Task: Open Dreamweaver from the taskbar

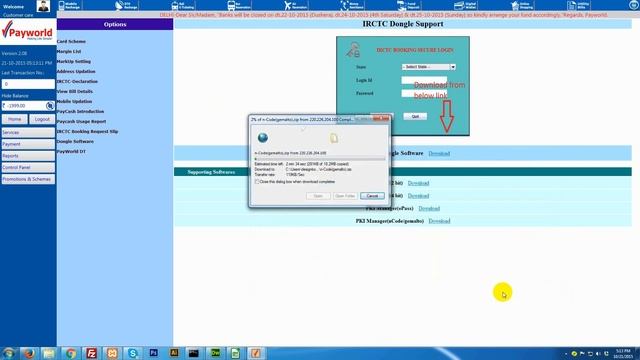Action: [215, 353]
